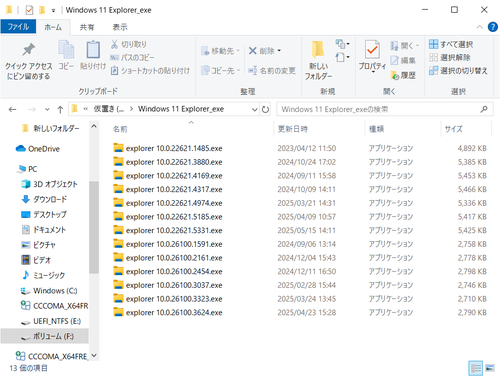Image resolution: width=500 pixels, height=376 pixels.
Task: Collapse the ribbon chevron
Action: 479,27
